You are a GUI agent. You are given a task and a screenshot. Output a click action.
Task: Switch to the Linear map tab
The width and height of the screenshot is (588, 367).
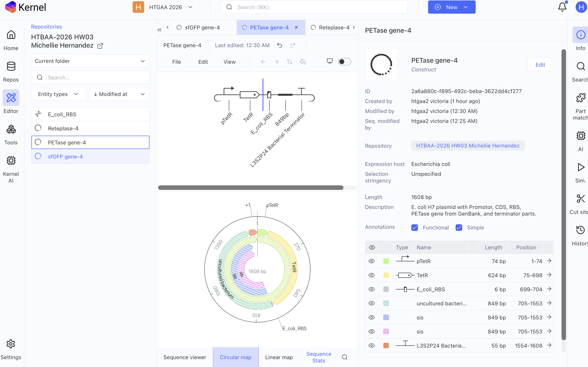tap(279, 357)
